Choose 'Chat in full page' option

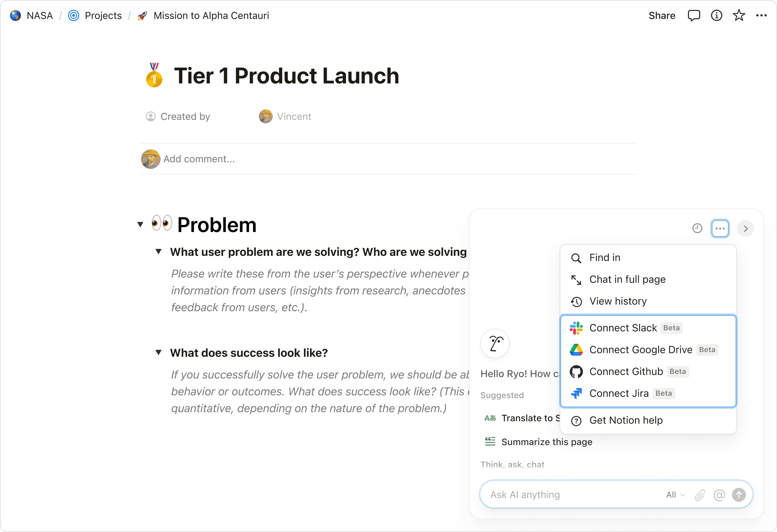[x=627, y=279]
